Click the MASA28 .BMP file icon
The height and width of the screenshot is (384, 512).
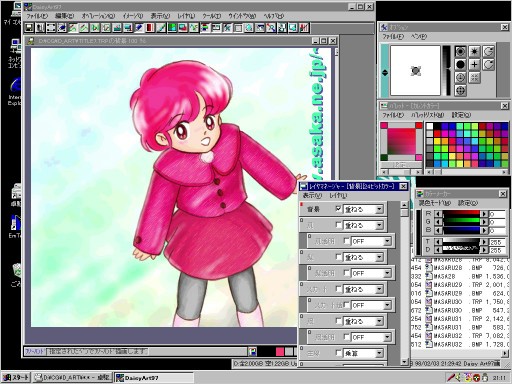click(429, 276)
